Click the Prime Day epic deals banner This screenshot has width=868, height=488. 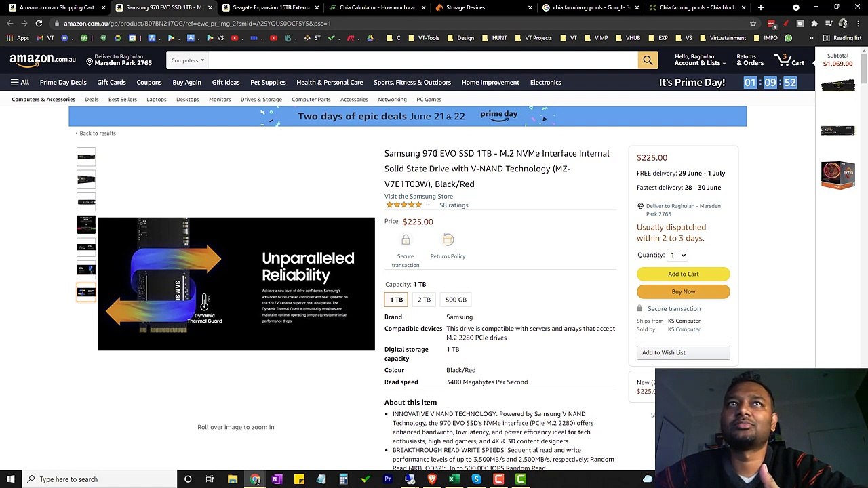coord(408,117)
